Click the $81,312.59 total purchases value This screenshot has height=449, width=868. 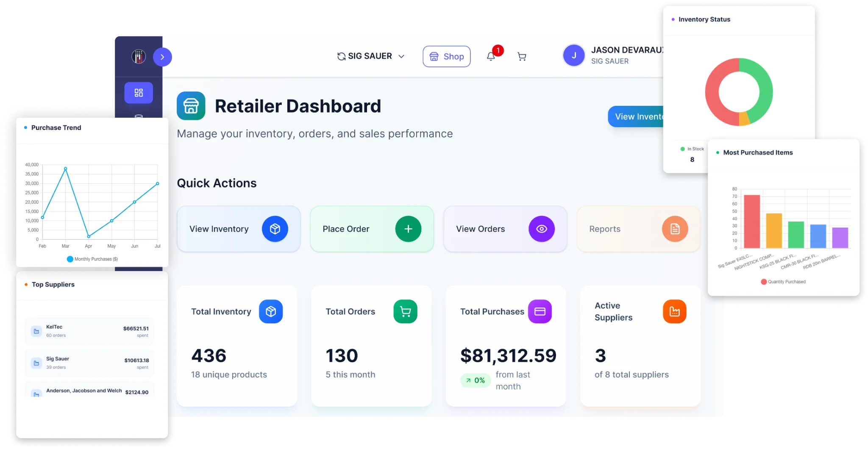[508, 355]
